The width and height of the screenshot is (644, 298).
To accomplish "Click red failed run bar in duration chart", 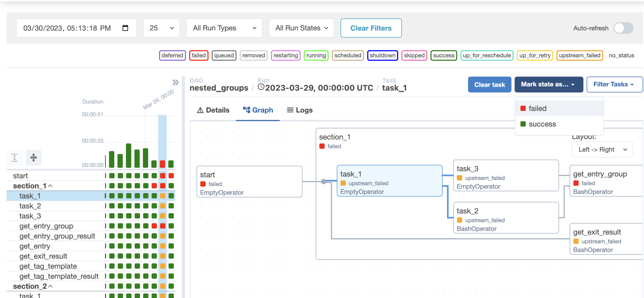I will 162,164.
